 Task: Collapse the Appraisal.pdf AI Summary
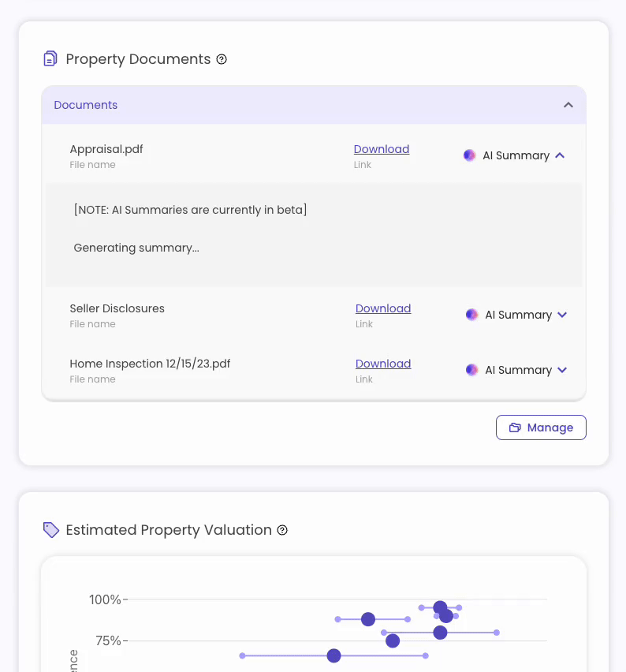(560, 155)
